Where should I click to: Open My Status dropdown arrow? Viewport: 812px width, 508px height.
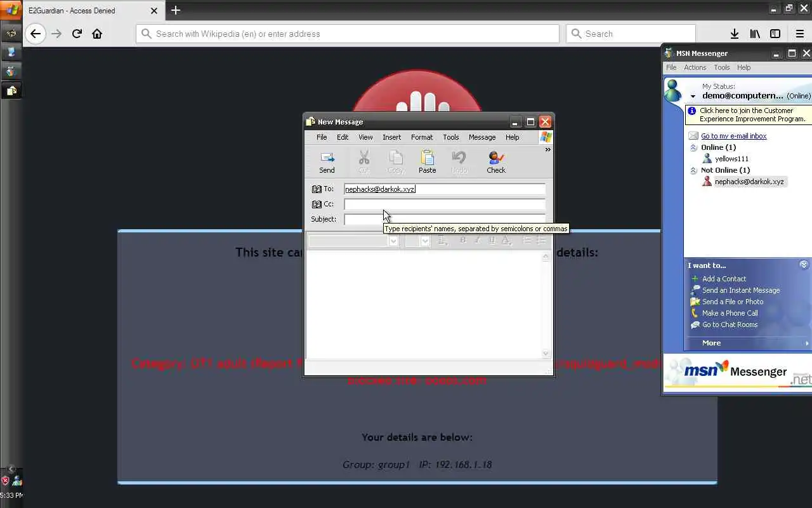[x=693, y=97]
